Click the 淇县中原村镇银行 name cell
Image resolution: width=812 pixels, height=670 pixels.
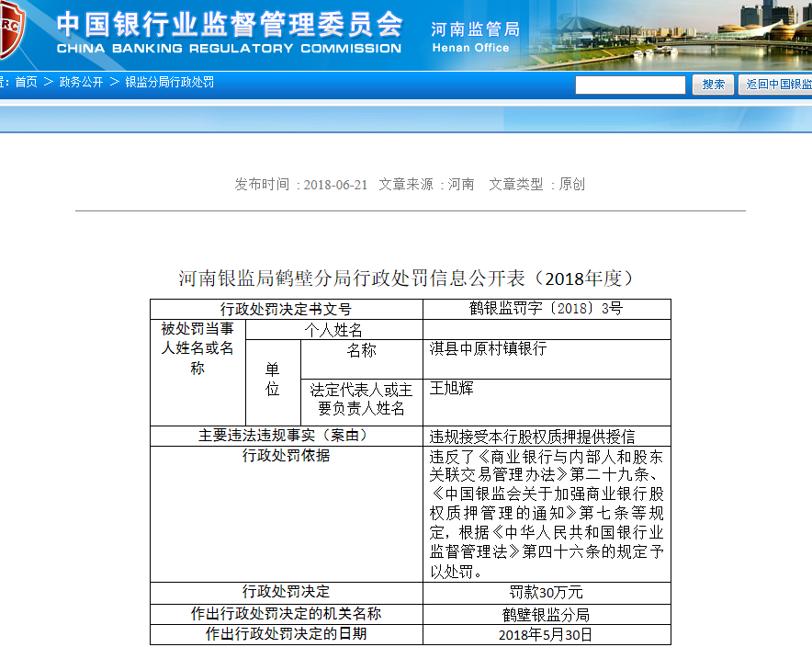pyautogui.click(x=488, y=349)
